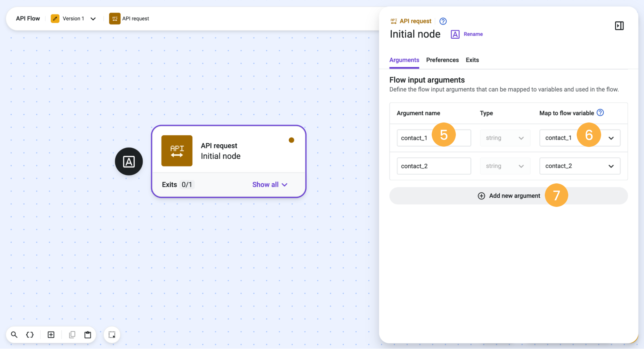Image resolution: width=644 pixels, height=349 pixels.
Task: Click the add node plus icon
Action: (51, 334)
